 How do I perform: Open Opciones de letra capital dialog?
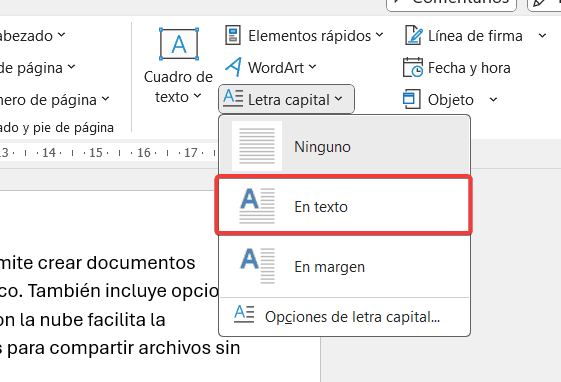344,317
